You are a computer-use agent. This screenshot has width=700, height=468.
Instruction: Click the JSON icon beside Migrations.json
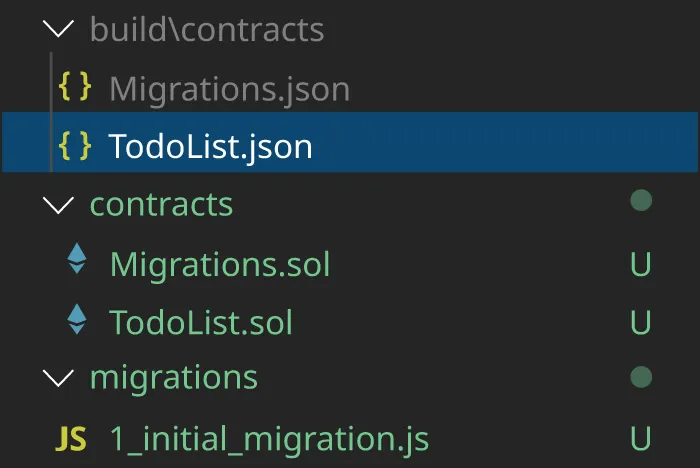pyautogui.click(x=75, y=88)
